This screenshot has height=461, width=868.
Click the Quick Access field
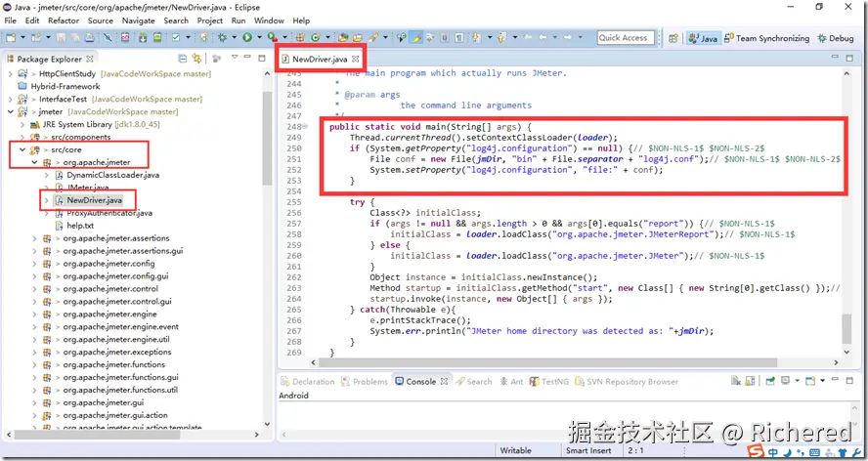[626, 38]
